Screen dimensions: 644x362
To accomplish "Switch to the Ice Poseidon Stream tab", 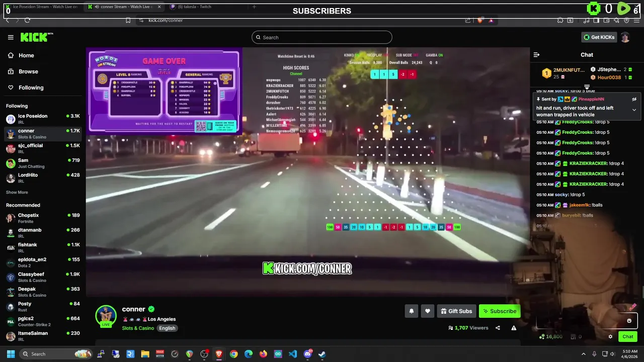I will 41,7.
